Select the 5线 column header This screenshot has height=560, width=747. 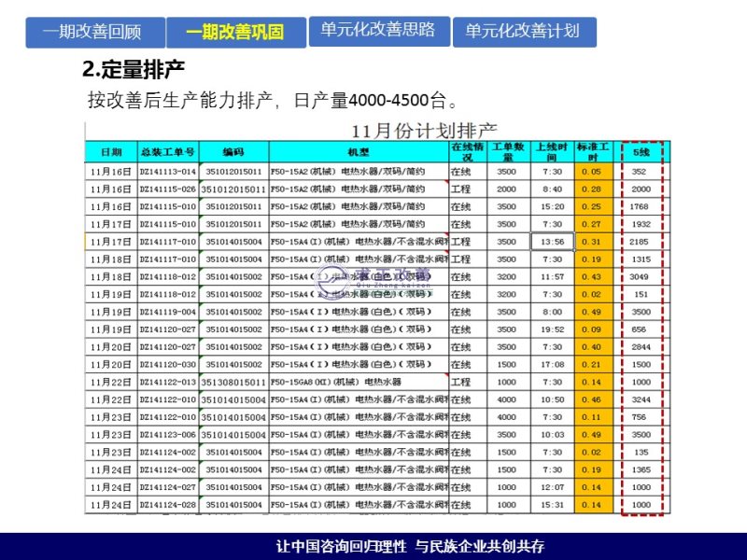[x=641, y=151]
